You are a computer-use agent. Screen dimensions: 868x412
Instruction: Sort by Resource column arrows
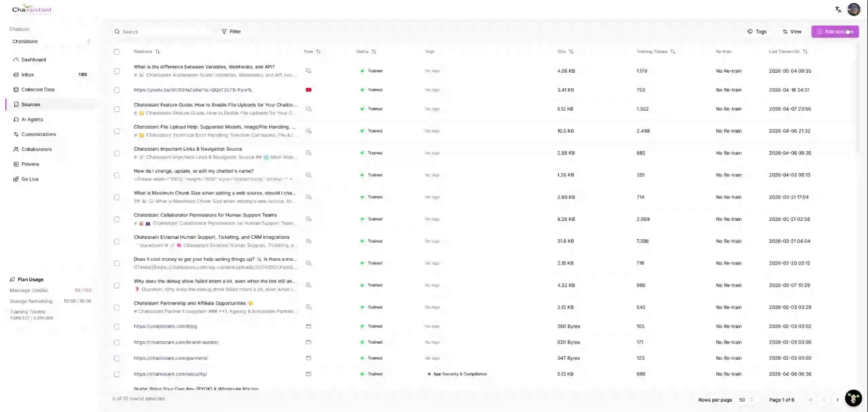pos(157,51)
